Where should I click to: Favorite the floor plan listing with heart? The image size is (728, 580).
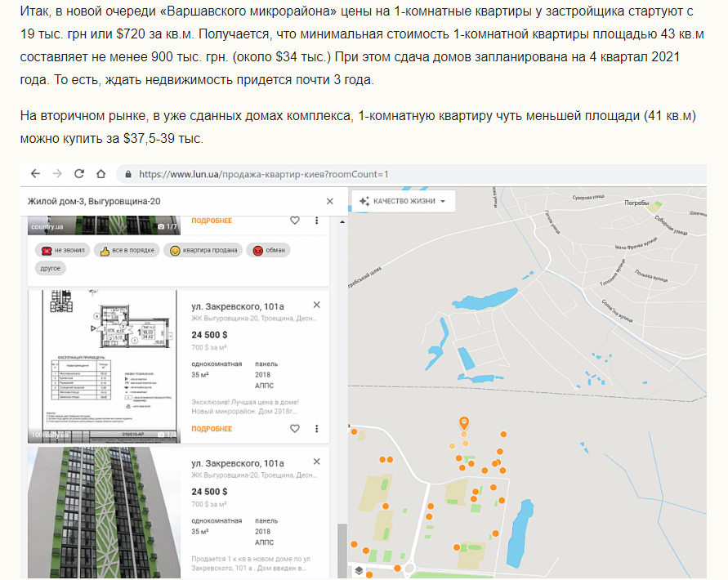click(x=295, y=429)
